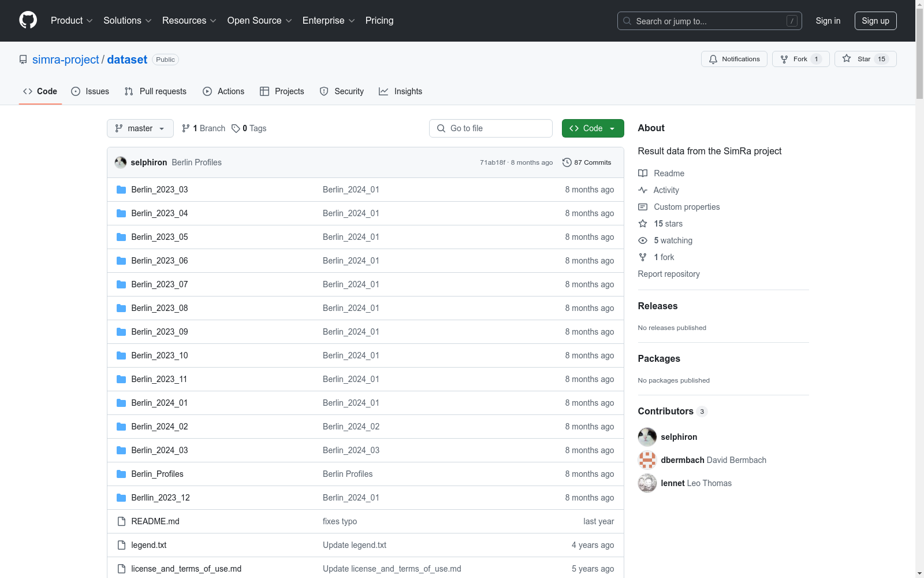Click the history clock icon by 87 Commits
Image resolution: width=924 pixels, height=578 pixels.
[x=567, y=162]
